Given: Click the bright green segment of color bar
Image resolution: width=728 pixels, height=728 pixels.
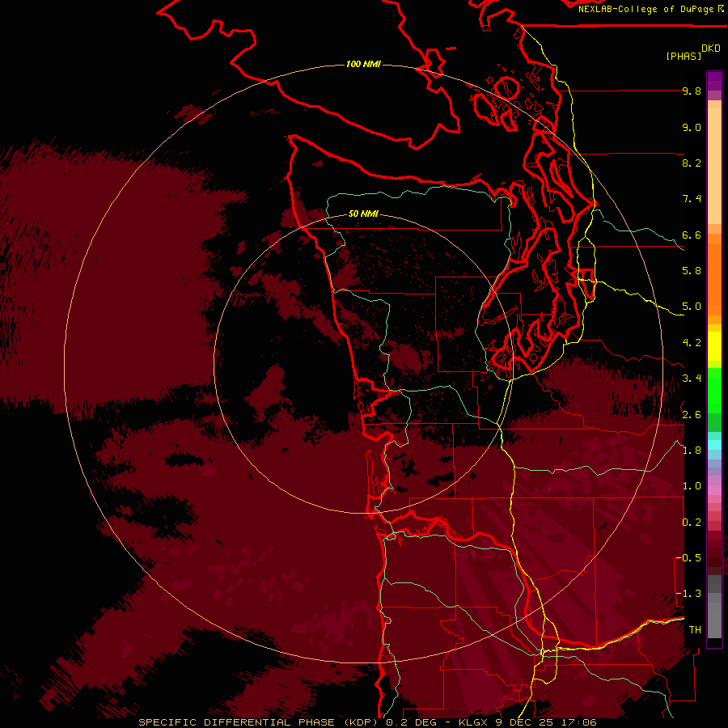Looking at the screenshot, I should click(714, 391).
